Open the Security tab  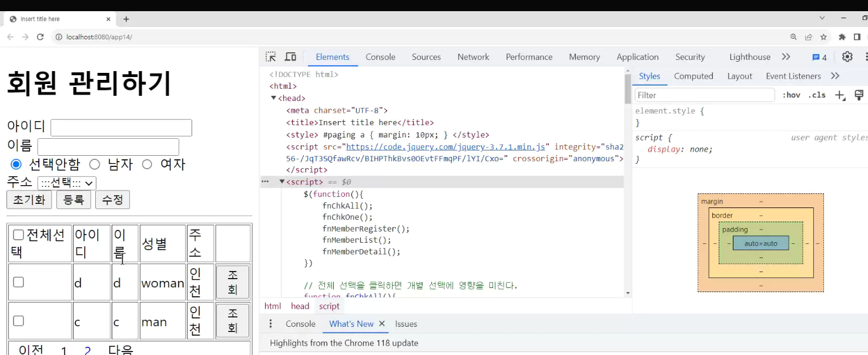click(690, 57)
